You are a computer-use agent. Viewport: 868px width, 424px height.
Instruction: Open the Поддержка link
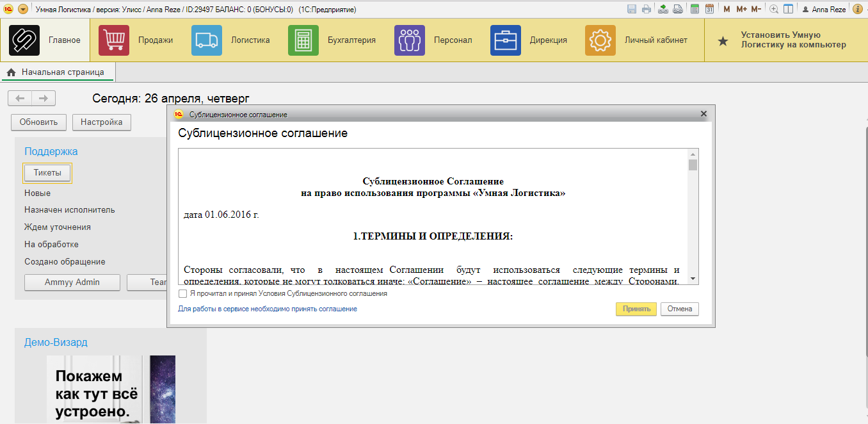[x=51, y=152]
